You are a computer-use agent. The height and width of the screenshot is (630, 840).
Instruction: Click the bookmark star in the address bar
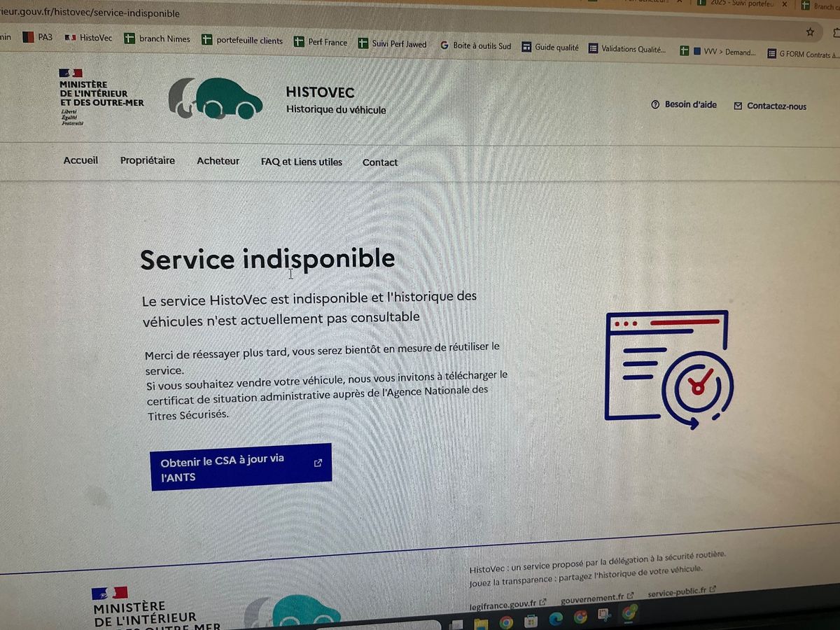point(810,31)
